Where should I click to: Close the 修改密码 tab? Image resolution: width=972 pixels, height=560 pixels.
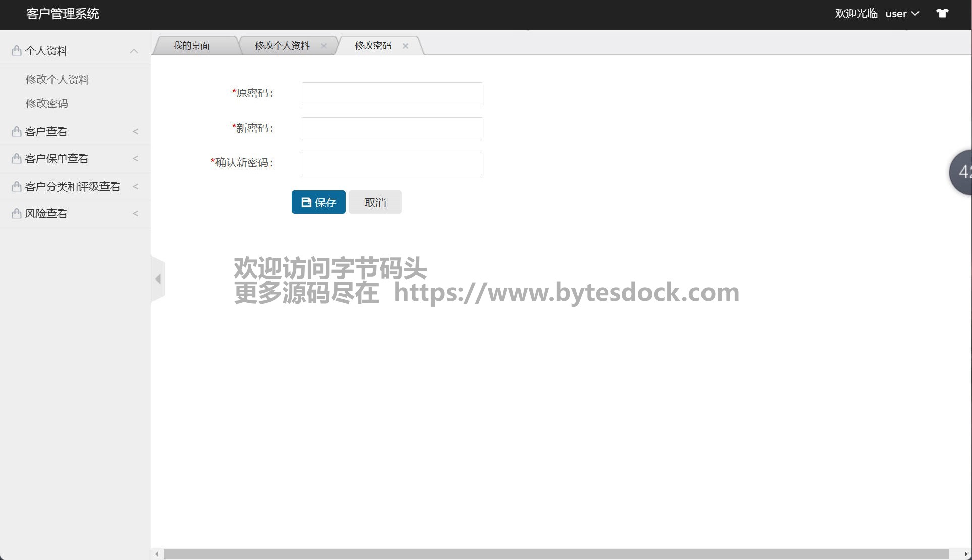click(405, 46)
